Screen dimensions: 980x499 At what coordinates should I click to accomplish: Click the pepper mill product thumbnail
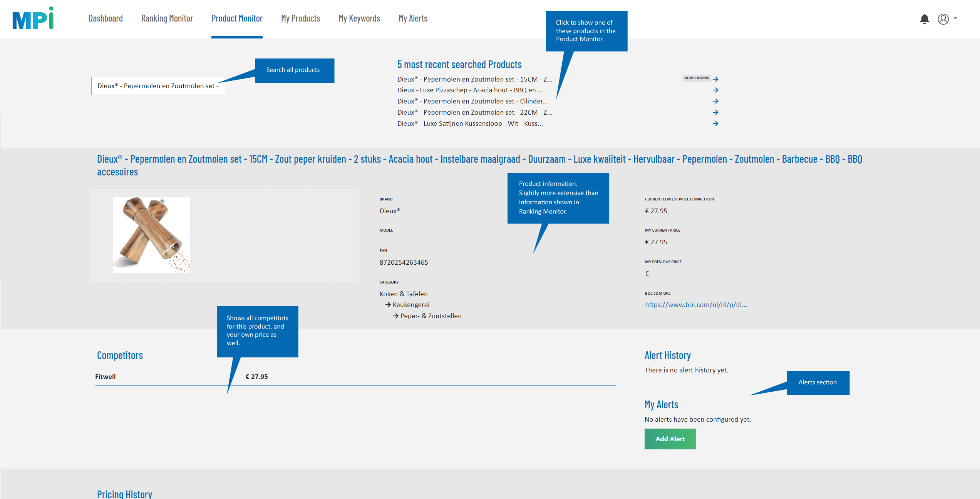(x=151, y=235)
